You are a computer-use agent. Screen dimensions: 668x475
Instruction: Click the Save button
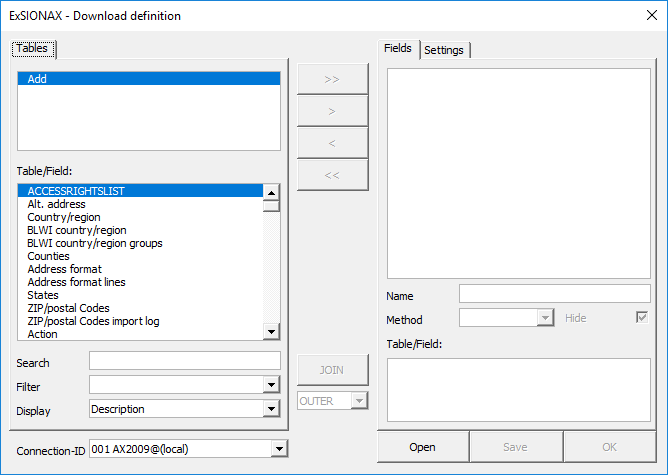[515, 447]
